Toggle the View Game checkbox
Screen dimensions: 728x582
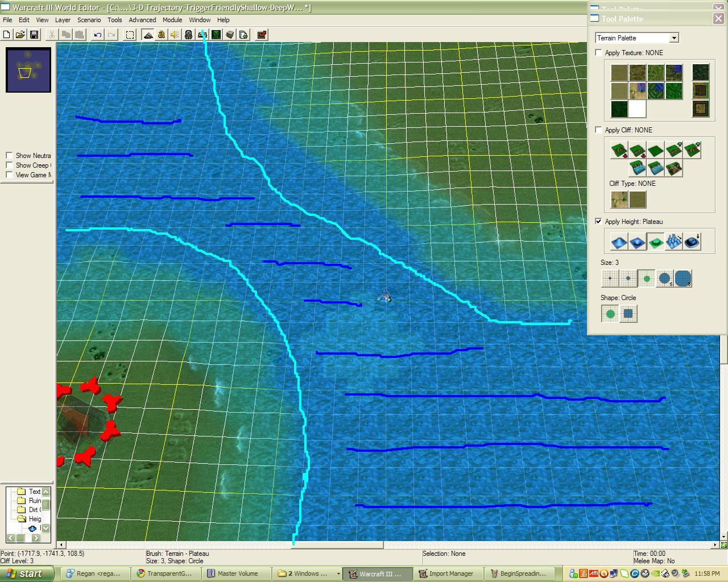(x=9, y=174)
